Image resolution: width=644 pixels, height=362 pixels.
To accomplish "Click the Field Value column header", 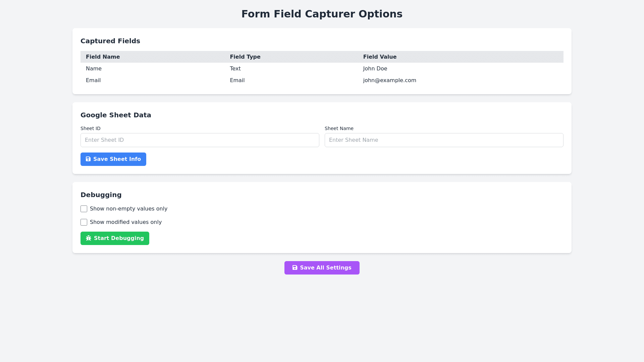I will pos(380,57).
